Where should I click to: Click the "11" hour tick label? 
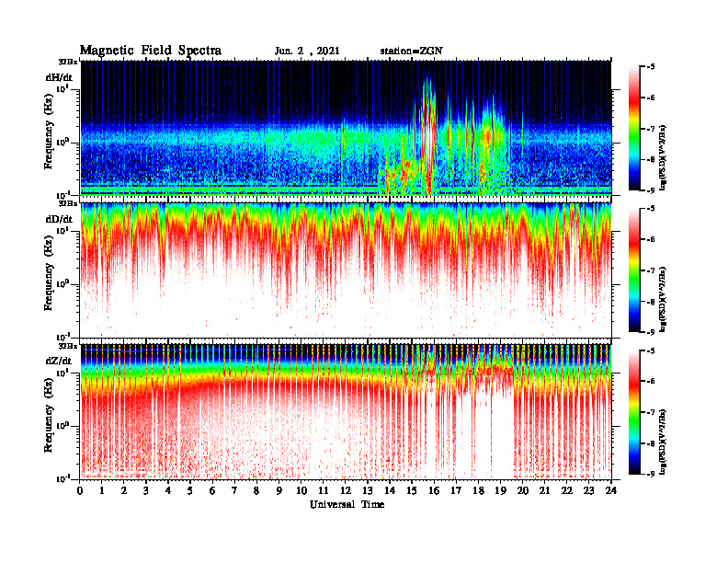(x=324, y=490)
